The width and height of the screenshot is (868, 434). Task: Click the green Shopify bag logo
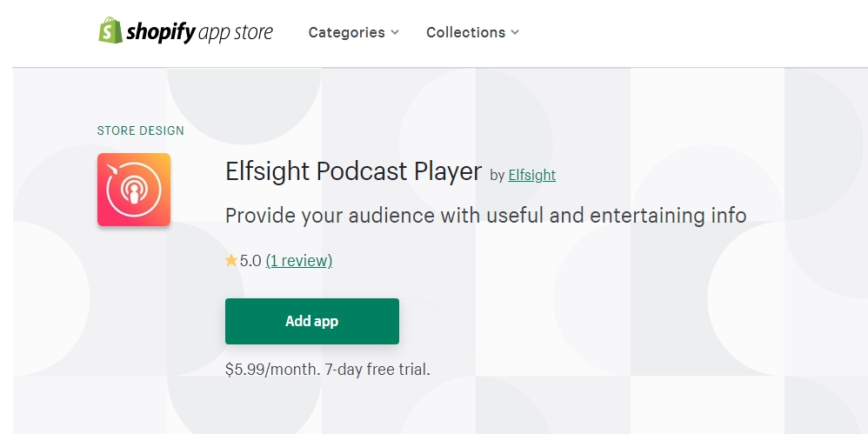(110, 30)
